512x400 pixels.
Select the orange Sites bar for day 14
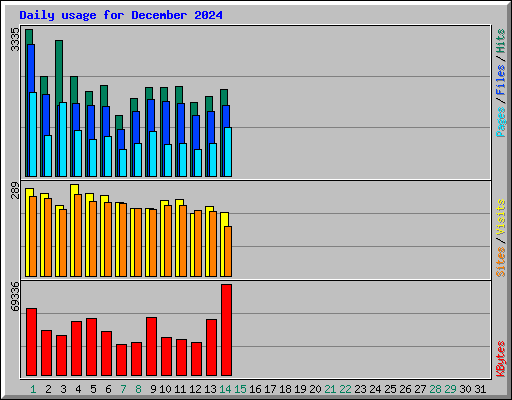228,251
